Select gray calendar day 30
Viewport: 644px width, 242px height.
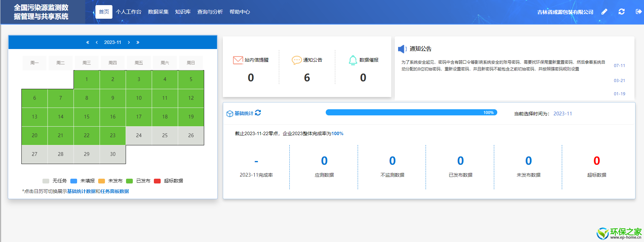point(113,155)
